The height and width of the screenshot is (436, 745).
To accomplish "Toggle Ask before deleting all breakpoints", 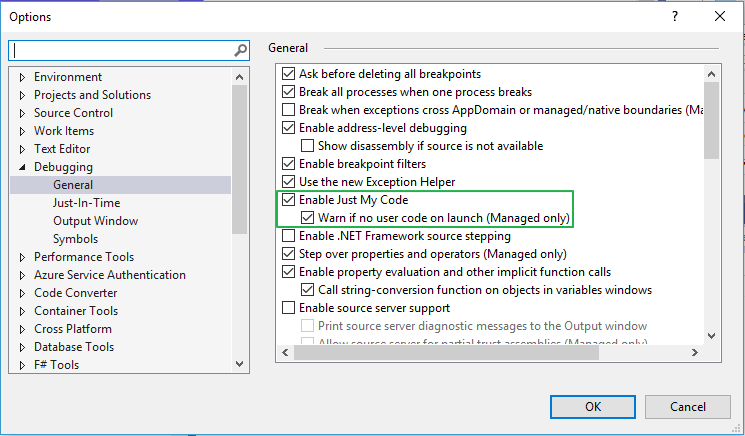I will click(x=290, y=74).
